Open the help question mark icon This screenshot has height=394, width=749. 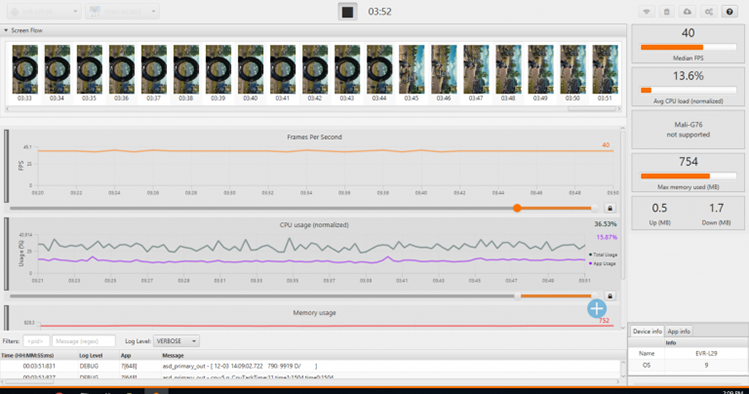point(729,12)
